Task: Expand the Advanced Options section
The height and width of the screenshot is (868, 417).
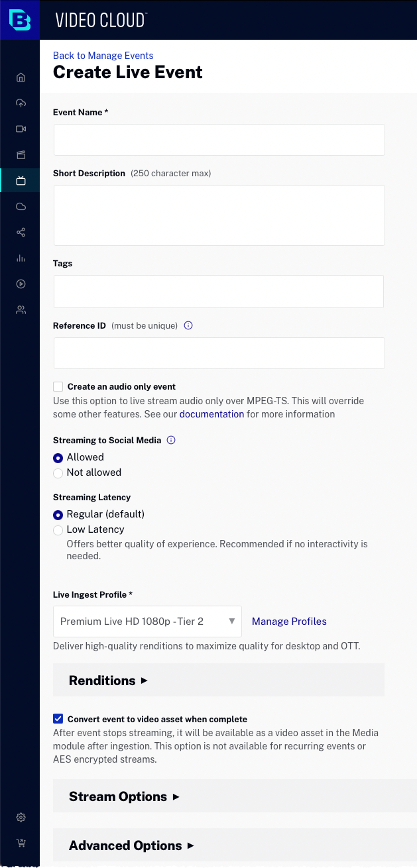Action: 131,845
